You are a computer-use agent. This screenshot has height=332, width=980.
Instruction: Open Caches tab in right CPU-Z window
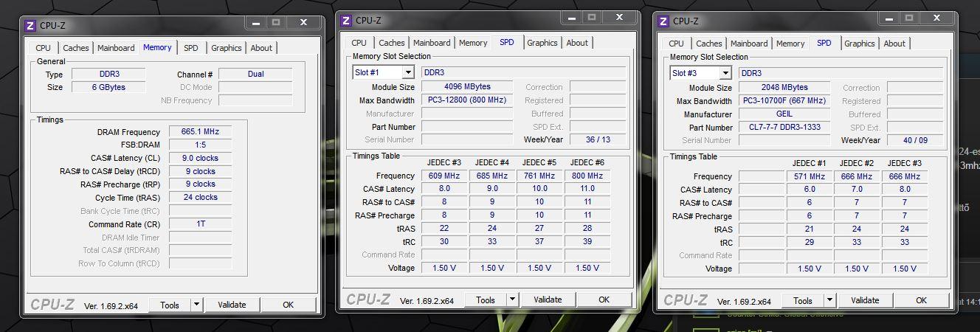coord(708,44)
